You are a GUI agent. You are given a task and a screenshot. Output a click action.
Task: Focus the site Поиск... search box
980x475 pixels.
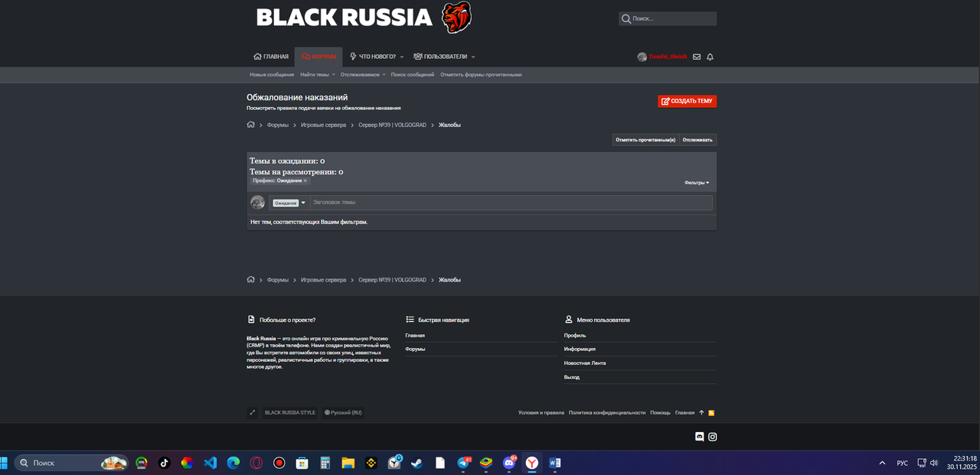click(x=668, y=18)
